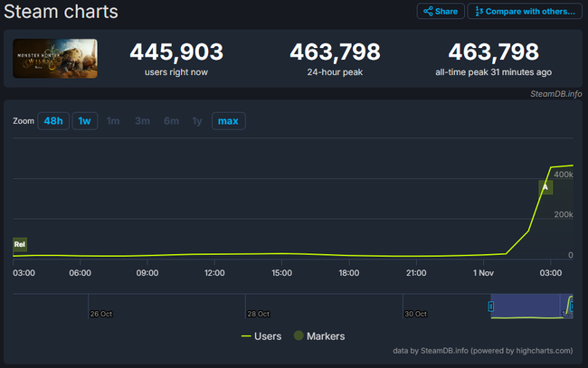This screenshot has width=588, height=368.
Task: Click the right navigator range handle
Action: click(572, 307)
